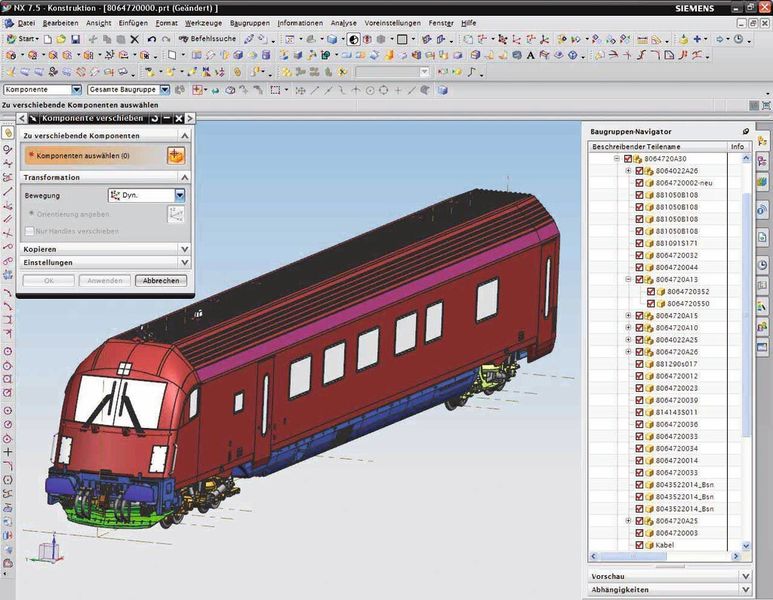Image resolution: width=773 pixels, height=600 pixels.
Task: Click the Anwenden button
Action: (105, 281)
